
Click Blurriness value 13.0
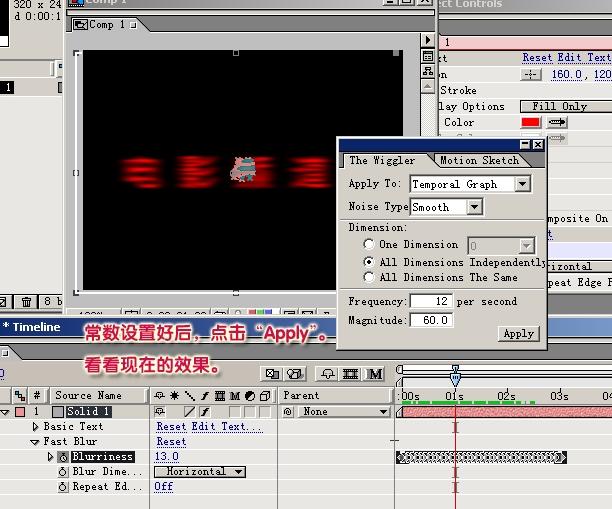pos(167,456)
